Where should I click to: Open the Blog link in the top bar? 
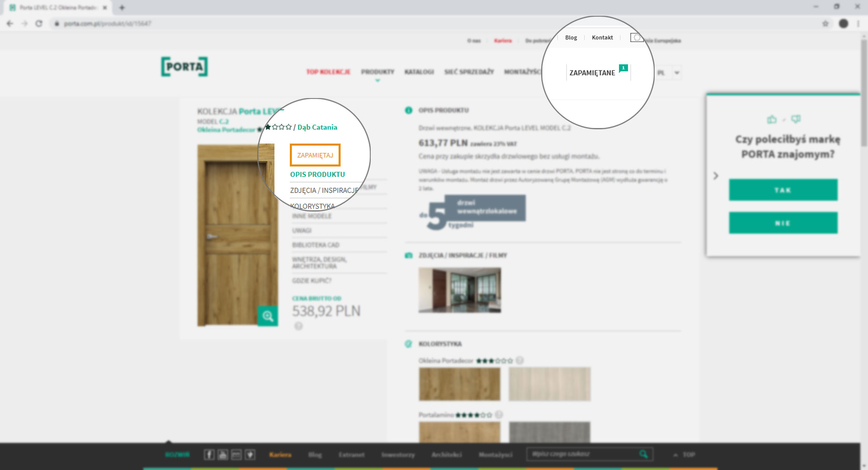(x=571, y=38)
